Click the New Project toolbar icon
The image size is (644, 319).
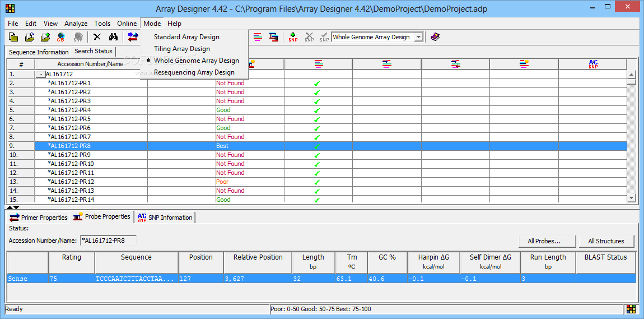13,37
